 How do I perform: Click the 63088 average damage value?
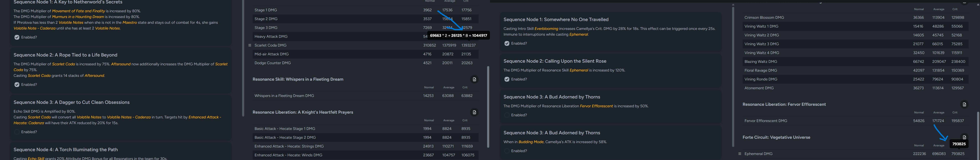tap(448, 96)
